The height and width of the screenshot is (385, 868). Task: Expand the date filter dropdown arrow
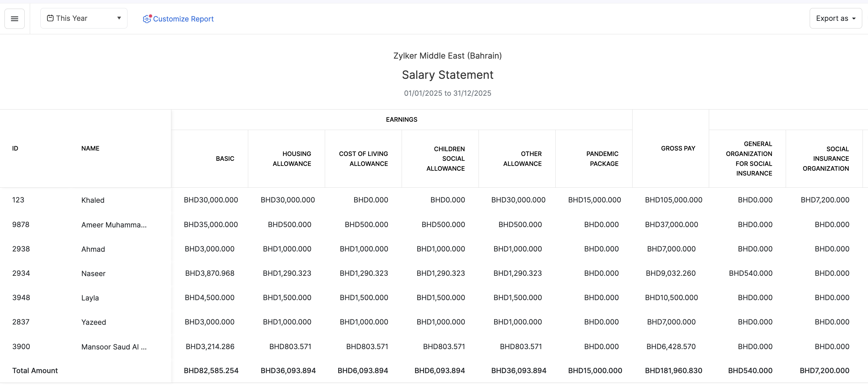tap(119, 18)
